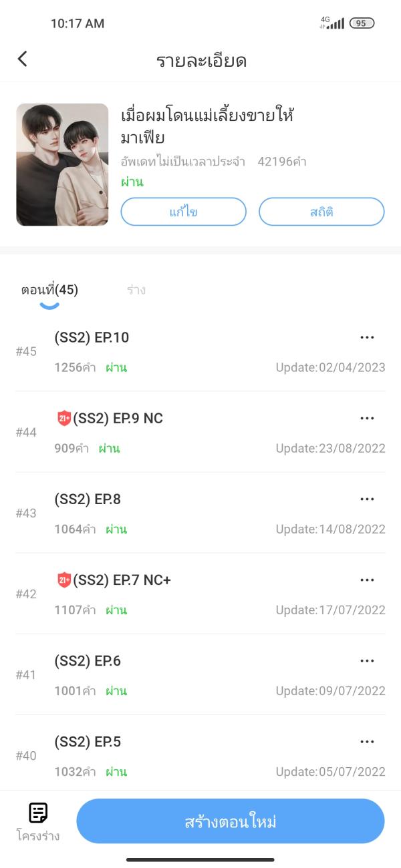Tap the 21+ badge on EP.7 NC+
Screen dimensions: 401x868
64,580
